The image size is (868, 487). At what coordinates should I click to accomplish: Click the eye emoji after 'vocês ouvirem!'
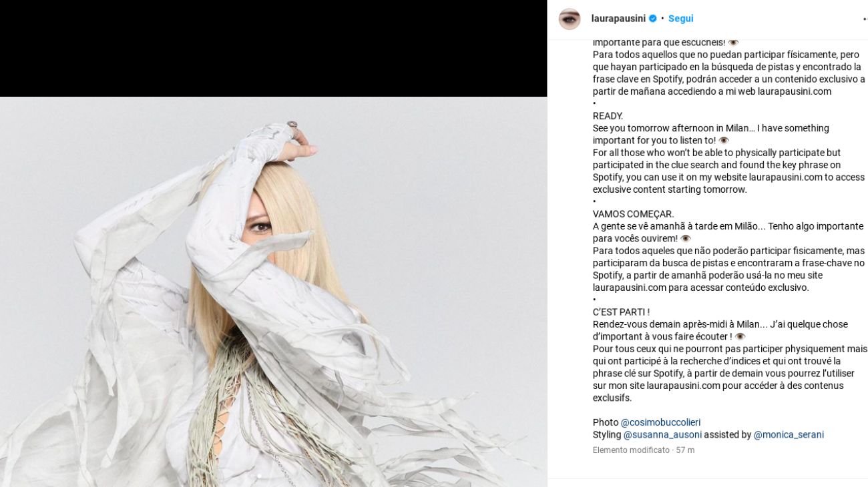tap(686, 239)
